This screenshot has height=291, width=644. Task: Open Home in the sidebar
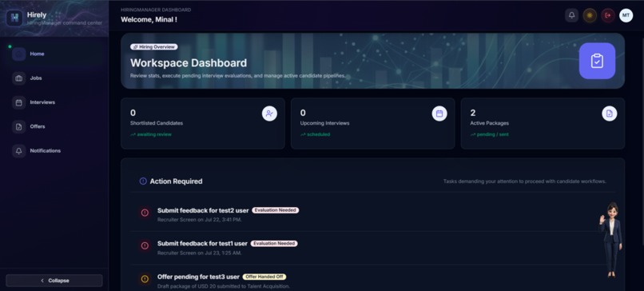point(54,54)
